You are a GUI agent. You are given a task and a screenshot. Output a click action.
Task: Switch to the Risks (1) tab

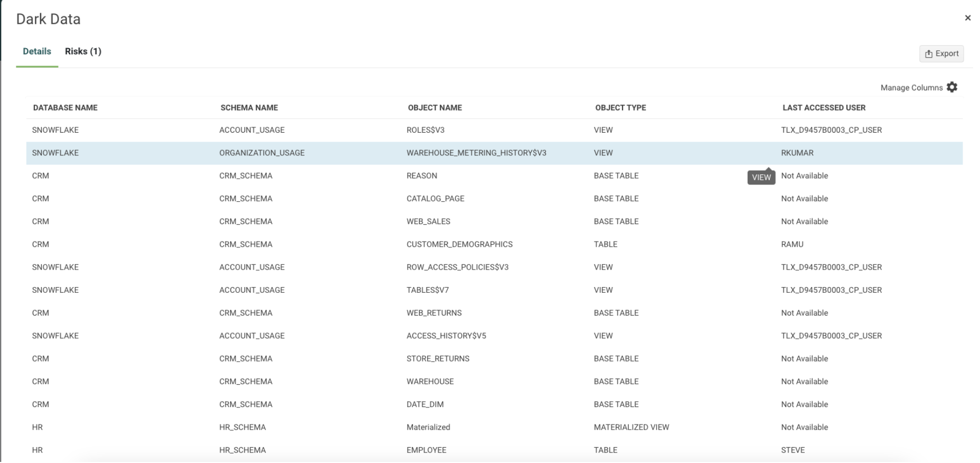83,51
